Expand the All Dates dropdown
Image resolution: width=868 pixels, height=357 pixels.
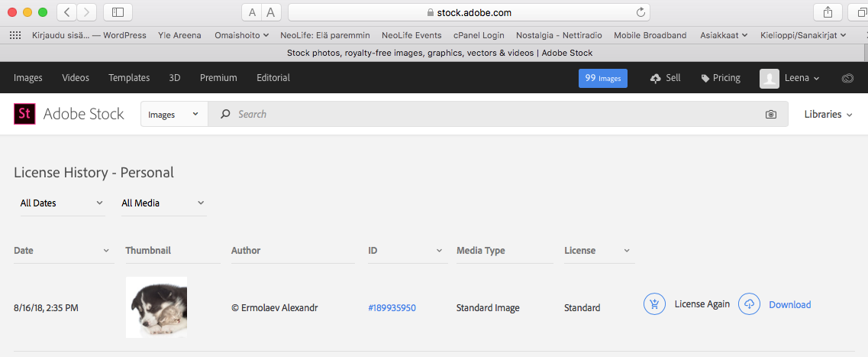[x=62, y=203]
